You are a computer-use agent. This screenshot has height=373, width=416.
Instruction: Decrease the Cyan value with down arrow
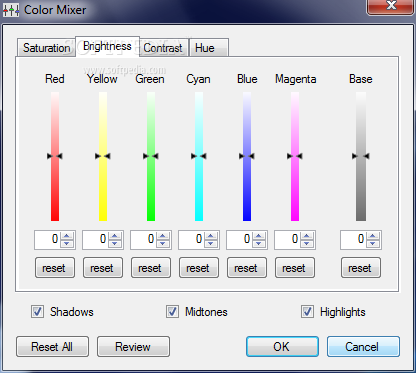[x=211, y=243]
